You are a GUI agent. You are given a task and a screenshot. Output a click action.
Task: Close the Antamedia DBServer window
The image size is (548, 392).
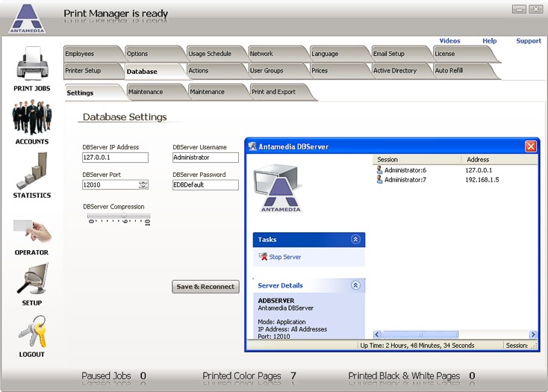tap(531, 146)
